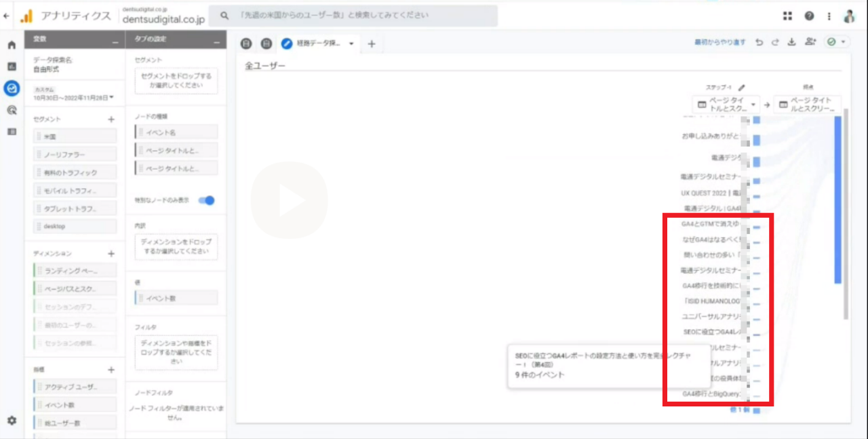
Task: Click the start over link
Action: coord(719,42)
